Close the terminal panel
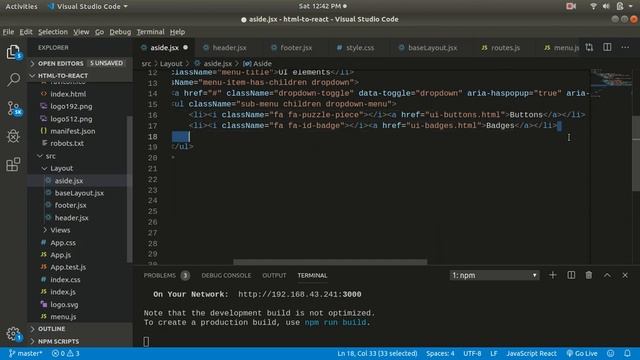This screenshot has height=360, width=640. (625, 275)
